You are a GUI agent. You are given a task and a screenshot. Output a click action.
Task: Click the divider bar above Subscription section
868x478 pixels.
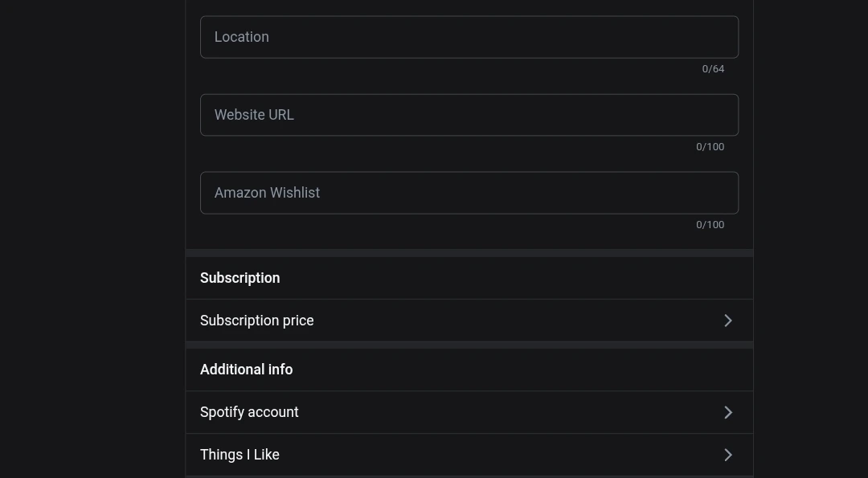tap(469, 253)
